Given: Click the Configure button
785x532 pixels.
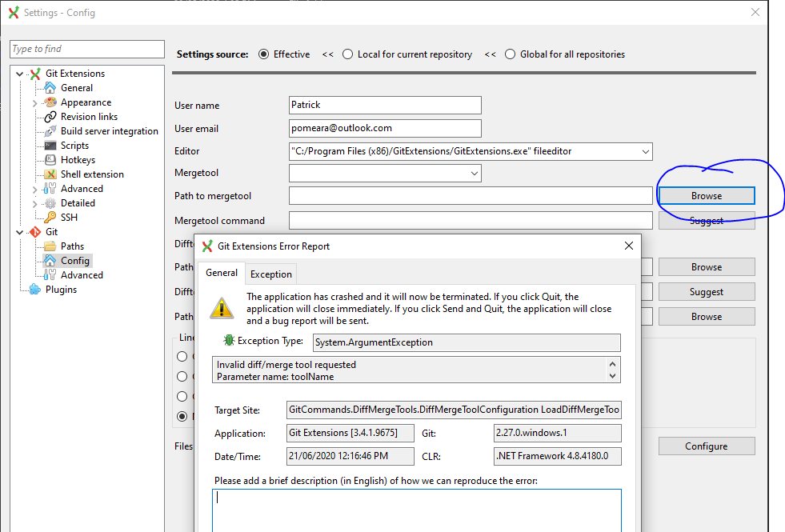Looking at the screenshot, I should [706, 446].
